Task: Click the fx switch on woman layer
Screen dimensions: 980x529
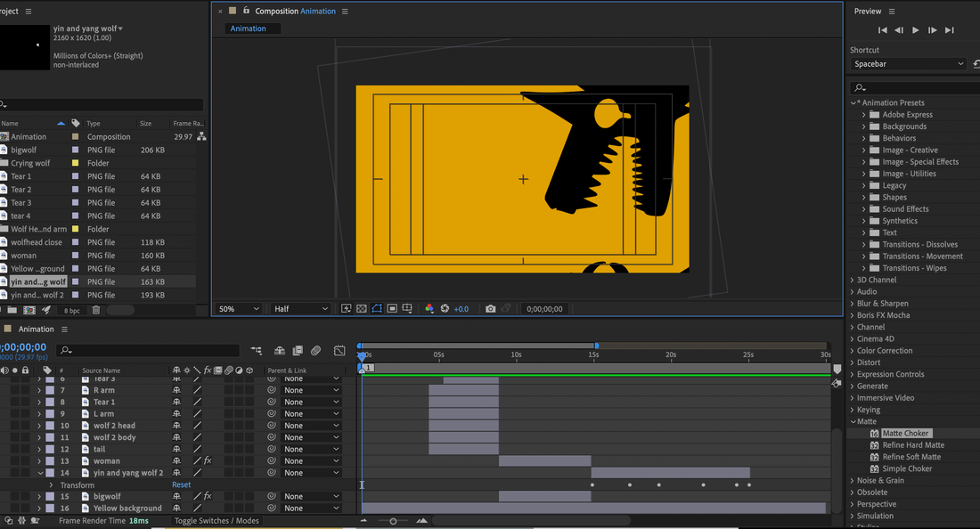Action: (208, 461)
